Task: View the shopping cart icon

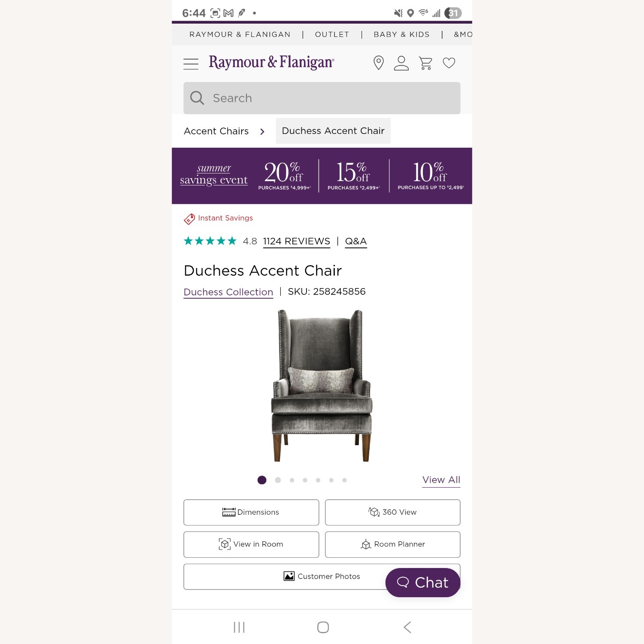Action: pyautogui.click(x=425, y=63)
